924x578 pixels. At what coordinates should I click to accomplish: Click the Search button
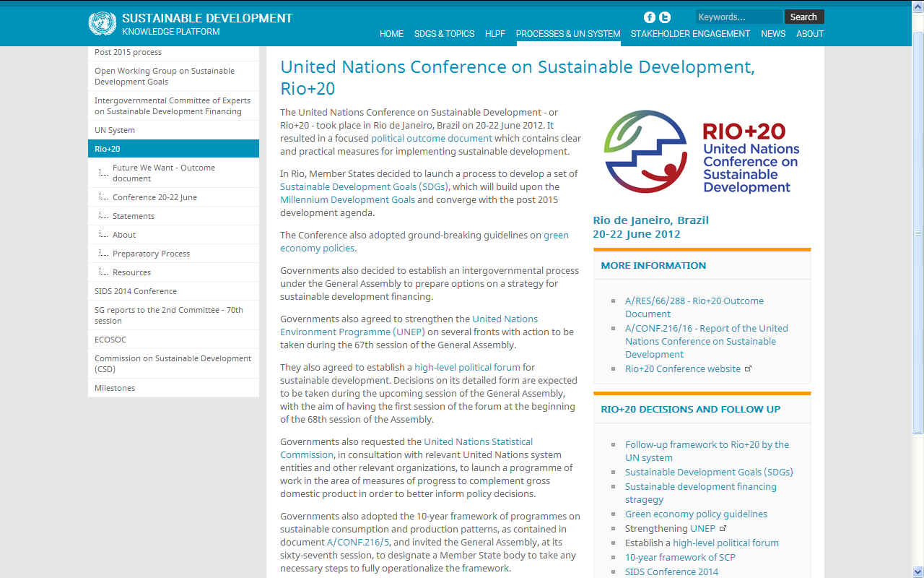click(x=803, y=17)
